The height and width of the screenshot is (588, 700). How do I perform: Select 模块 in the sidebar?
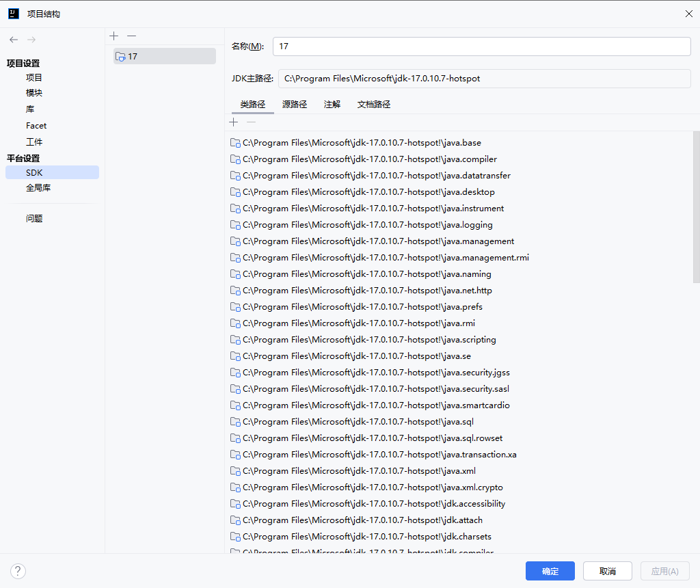(34, 93)
